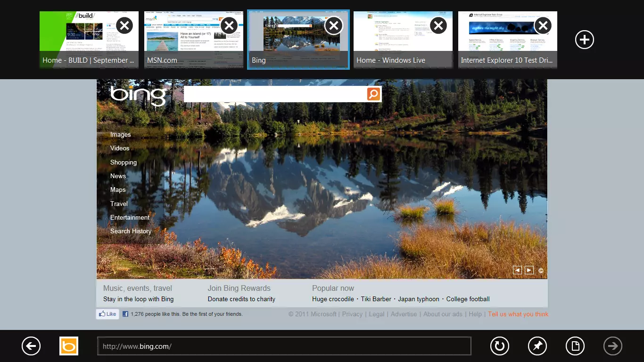Open Tell us what you think feedback link

[x=518, y=314]
